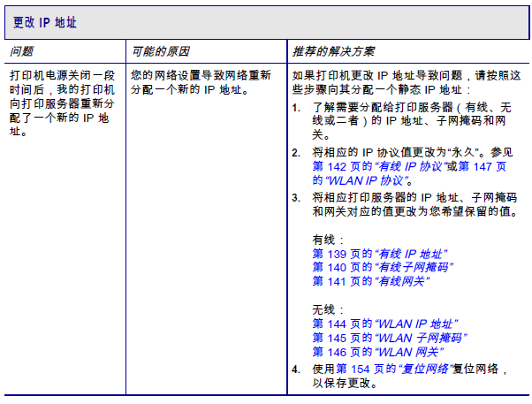The image size is (532, 404).
Task: Follow the page 140 有线子网掩码 link
Action: pyautogui.click(x=383, y=268)
